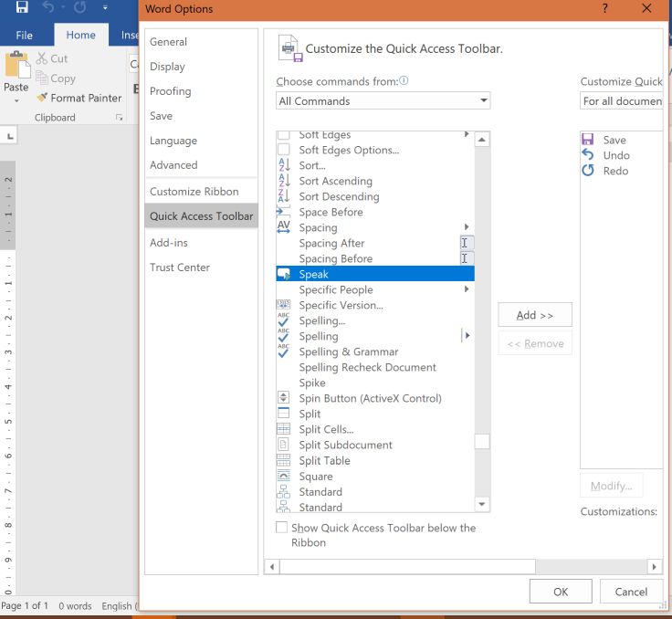Select the Spin Button ActiveX icon
672x619 pixels.
tap(284, 398)
